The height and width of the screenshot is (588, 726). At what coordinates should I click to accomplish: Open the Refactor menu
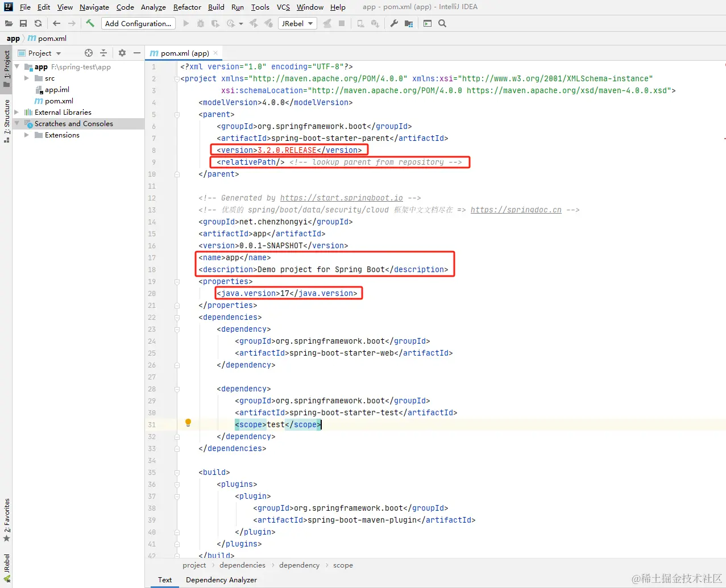pyautogui.click(x=187, y=7)
